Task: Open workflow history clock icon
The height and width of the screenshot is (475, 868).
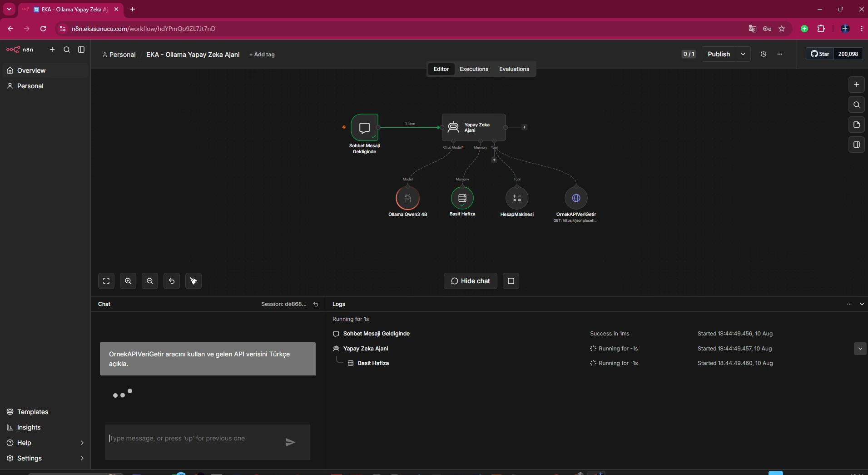Action: point(764,54)
